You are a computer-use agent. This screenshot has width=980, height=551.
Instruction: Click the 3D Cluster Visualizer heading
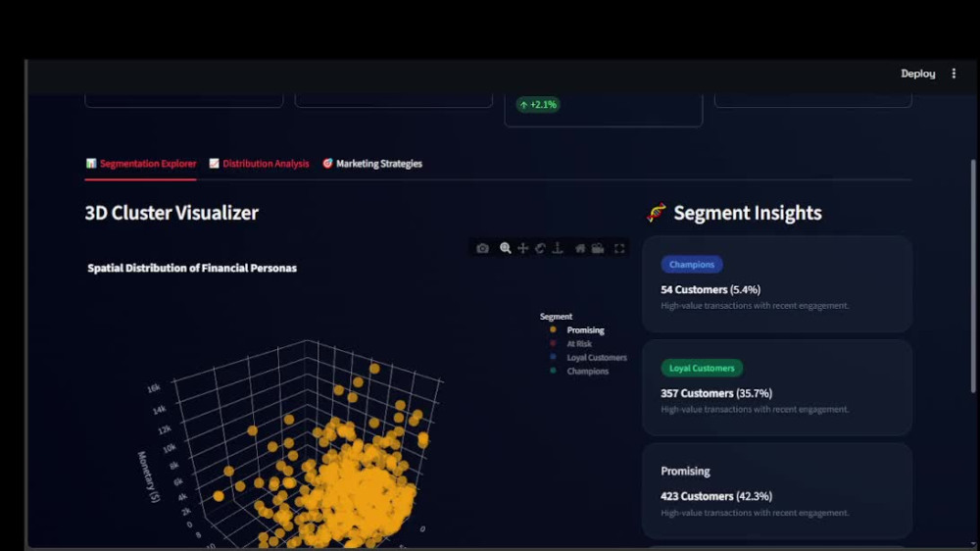[x=171, y=213]
